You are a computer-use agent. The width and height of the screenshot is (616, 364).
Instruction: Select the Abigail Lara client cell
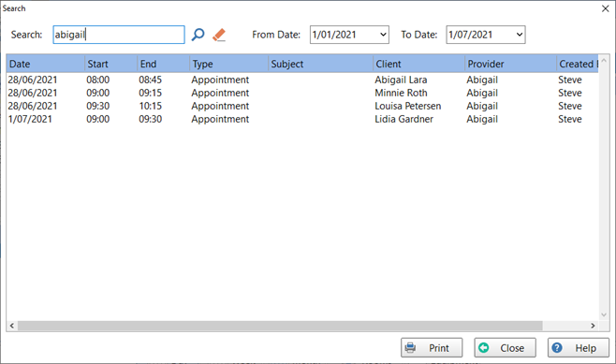[x=401, y=80]
